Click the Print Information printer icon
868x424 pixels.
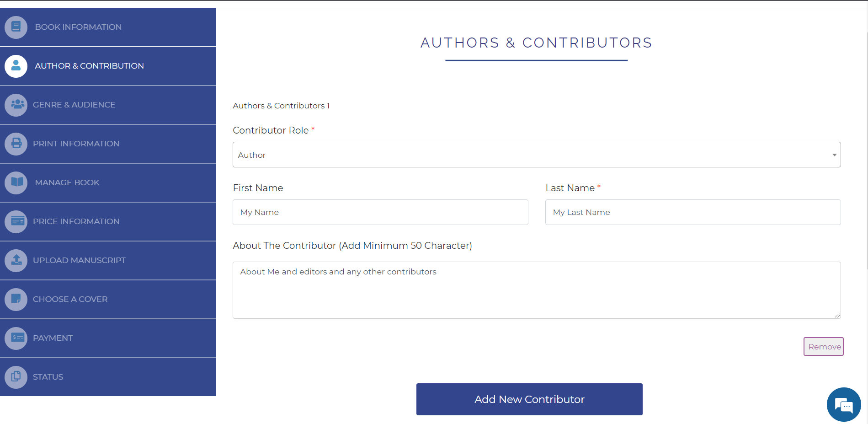pos(16,144)
